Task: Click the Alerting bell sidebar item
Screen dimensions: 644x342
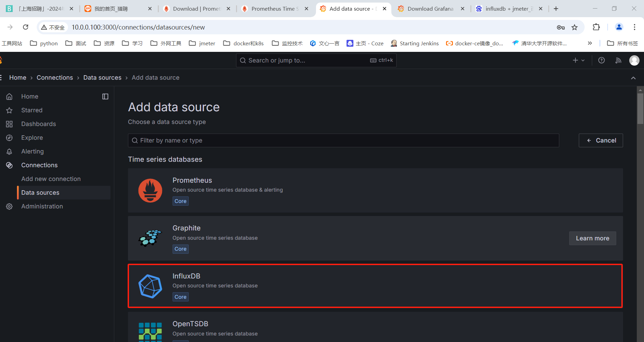Action: [x=32, y=151]
